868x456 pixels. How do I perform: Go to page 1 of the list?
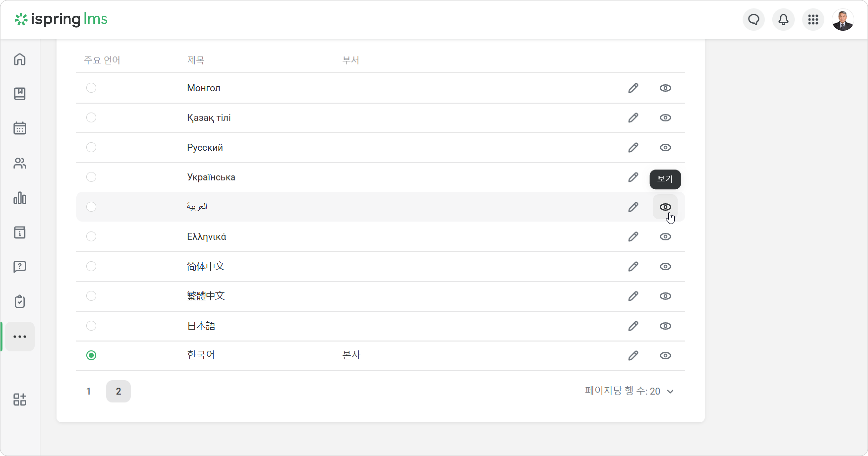pyautogui.click(x=89, y=391)
